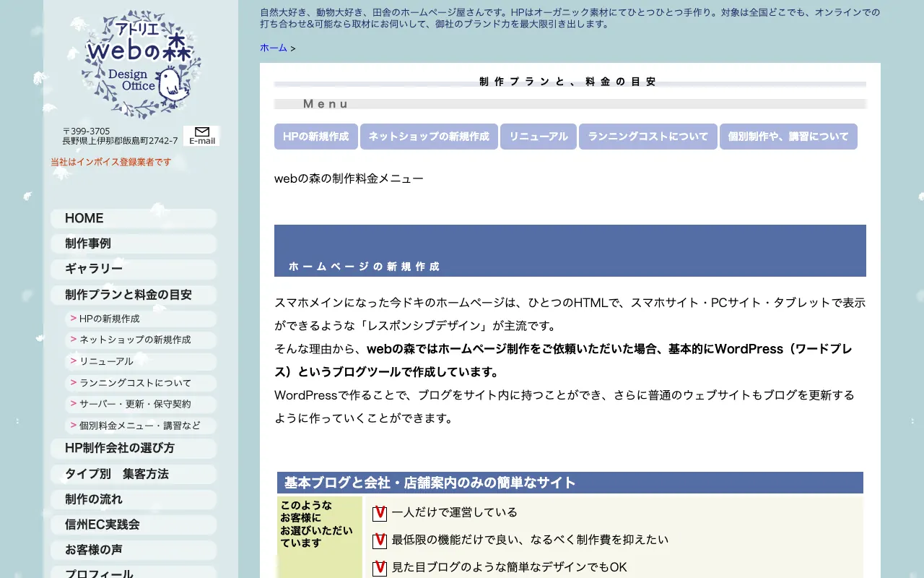
Task: Open sidebar sub-item ランニングコストについて
Action: (x=141, y=383)
